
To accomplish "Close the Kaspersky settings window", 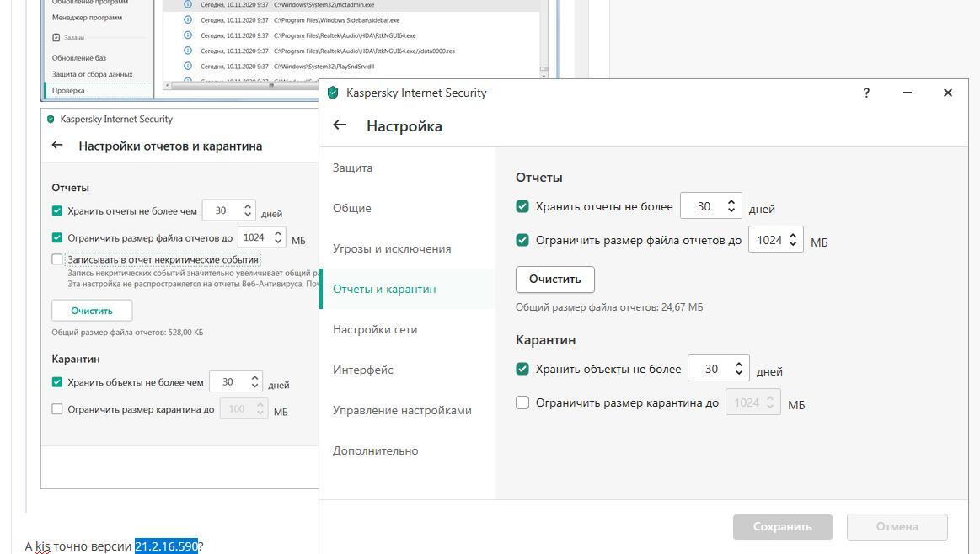I will pos(947,93).
